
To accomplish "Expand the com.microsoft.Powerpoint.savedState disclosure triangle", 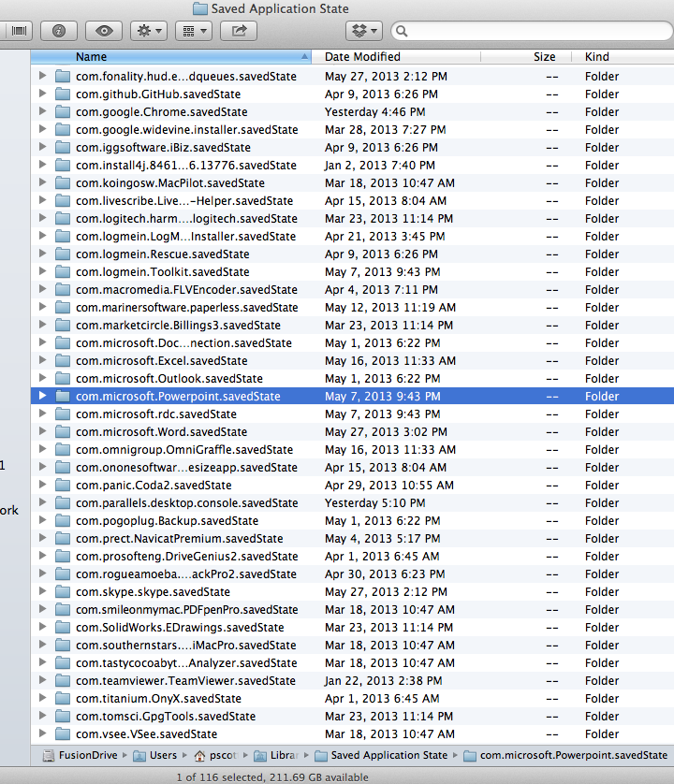I will point(42,397).
